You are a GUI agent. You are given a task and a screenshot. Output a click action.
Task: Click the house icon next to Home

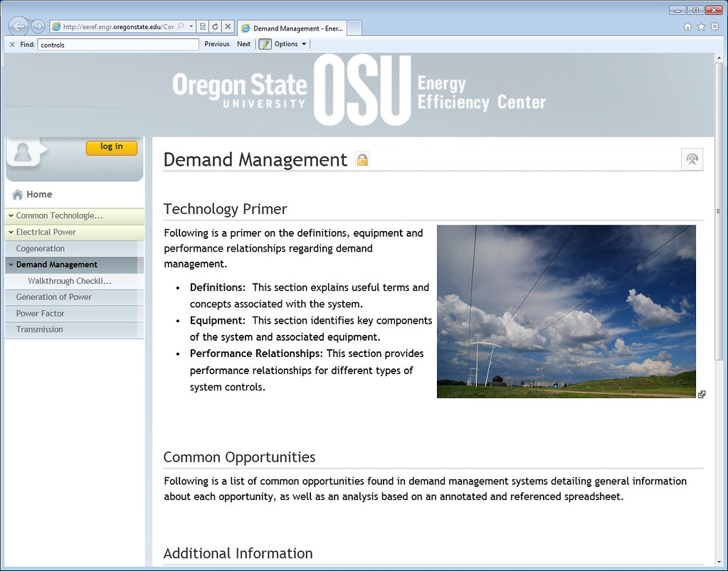coord(17,195)
